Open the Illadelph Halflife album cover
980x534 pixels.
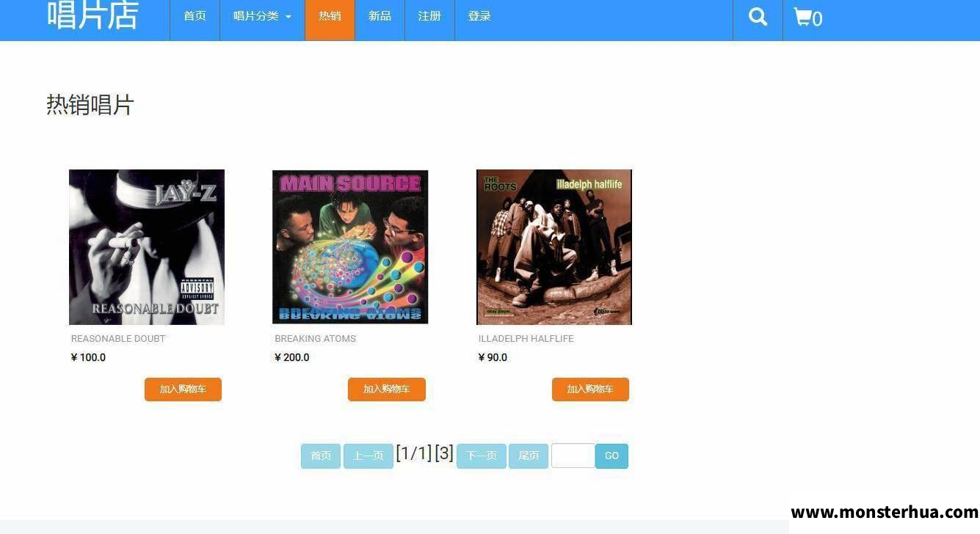(x=554, y=247)
